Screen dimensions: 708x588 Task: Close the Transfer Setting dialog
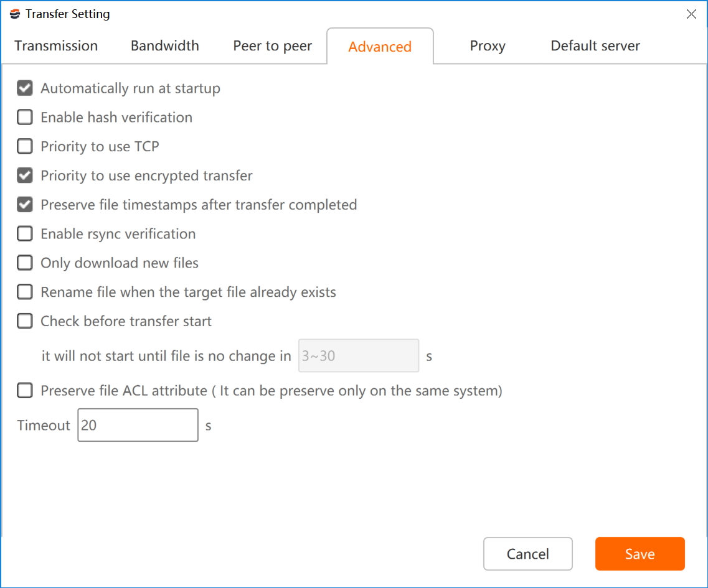tap(691, 14)
